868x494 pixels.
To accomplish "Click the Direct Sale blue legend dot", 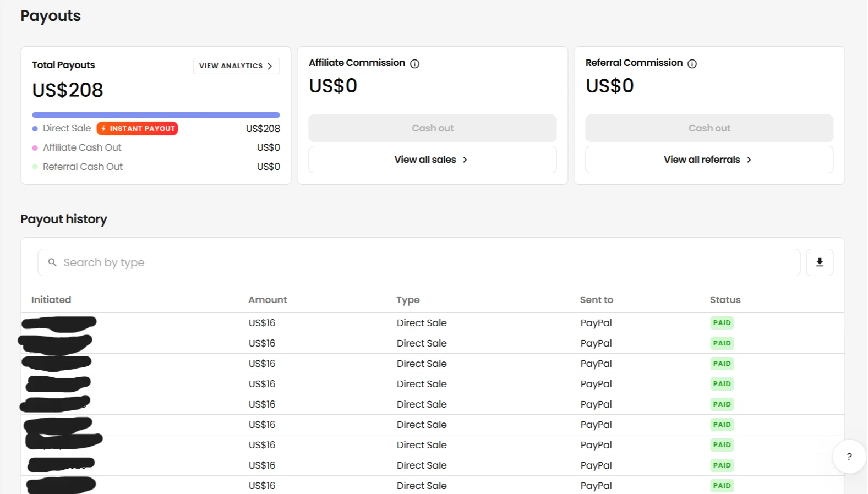I will [35, 129].
